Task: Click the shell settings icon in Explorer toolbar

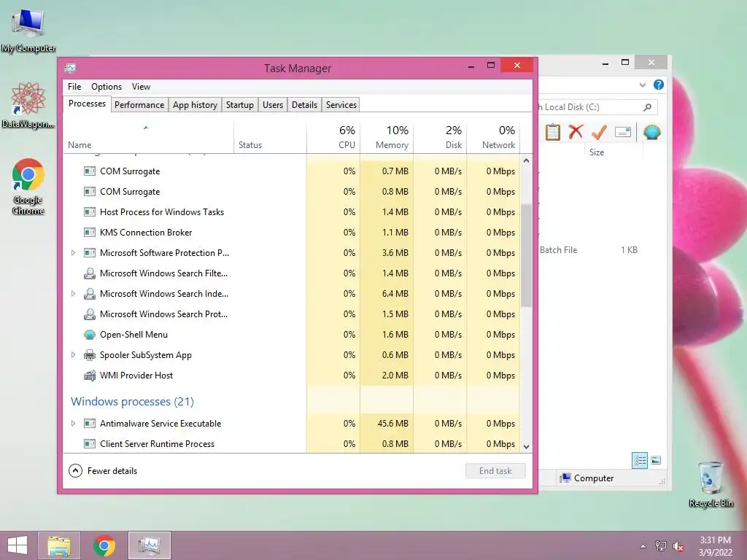Action: tap(651, 132)
